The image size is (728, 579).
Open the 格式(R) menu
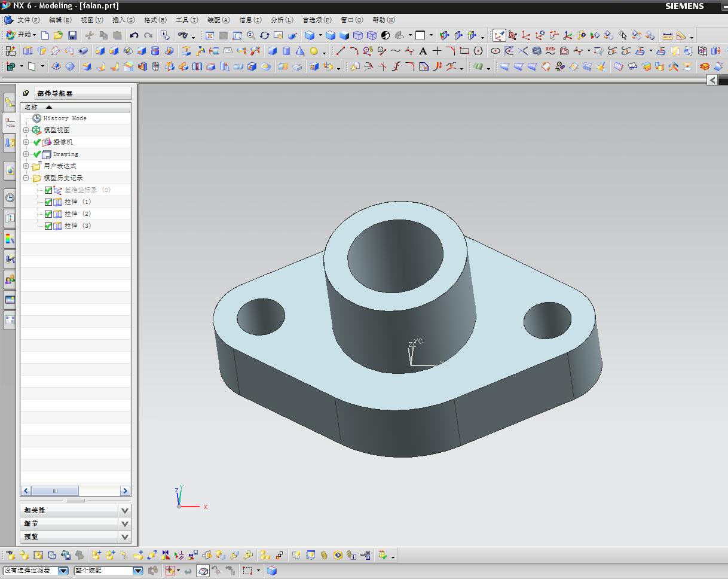click(155, 20)
